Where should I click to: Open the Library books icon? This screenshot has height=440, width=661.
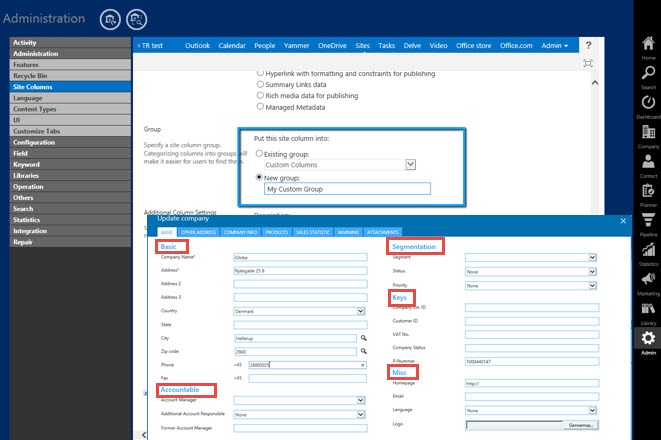point(648,309)
